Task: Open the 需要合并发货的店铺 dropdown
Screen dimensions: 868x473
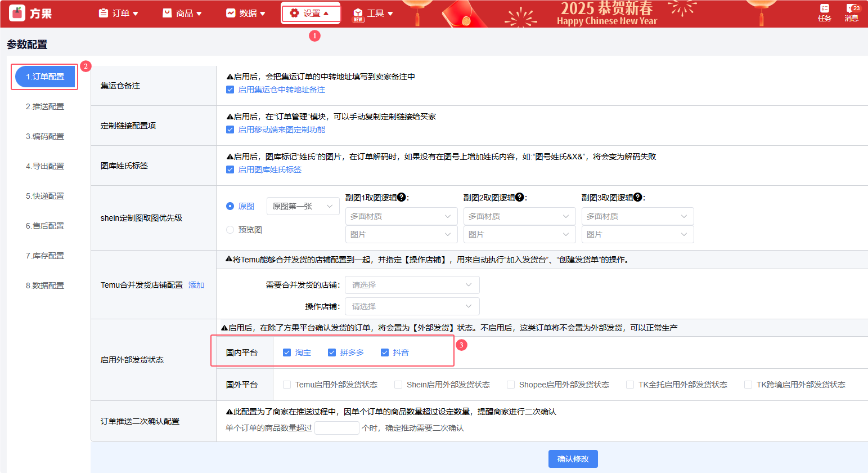Action: tap(412, 285)
